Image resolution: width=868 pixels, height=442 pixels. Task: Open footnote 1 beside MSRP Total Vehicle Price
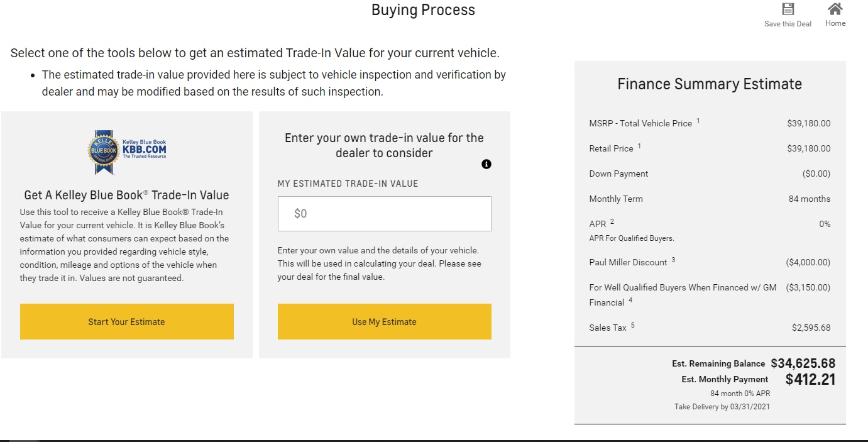698,121
